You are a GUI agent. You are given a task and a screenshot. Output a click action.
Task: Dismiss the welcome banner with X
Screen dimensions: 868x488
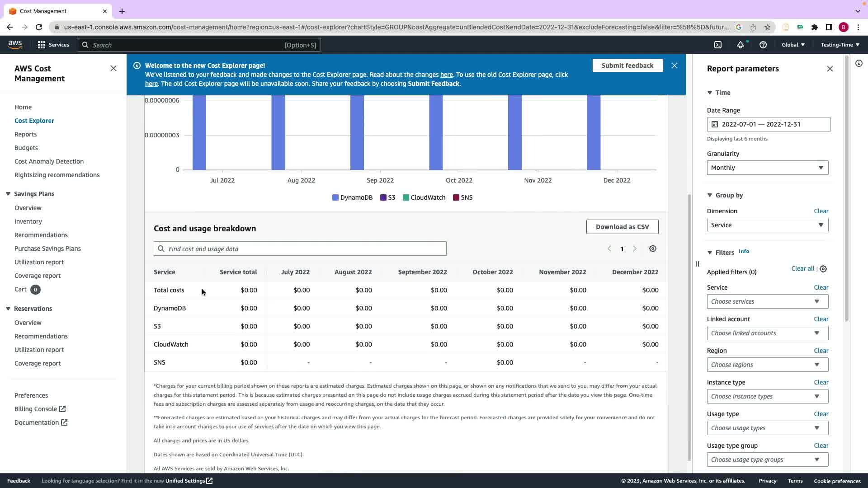click(675, 66)
